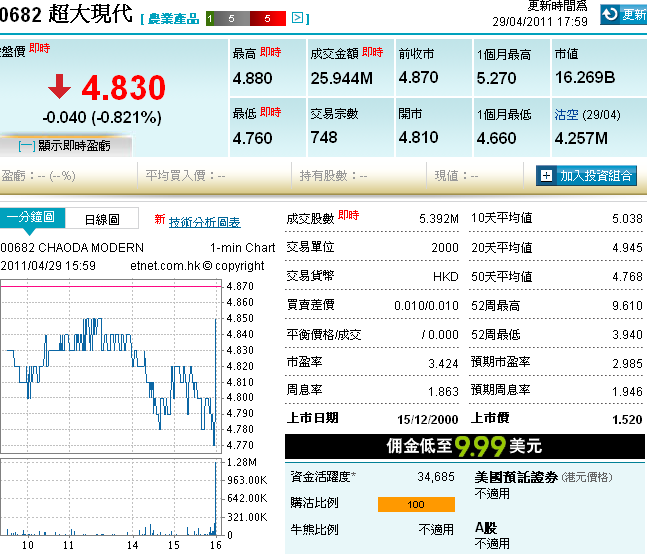The height and width of the screenshot is (554, 647).
Task: Click the 資金活躍度 value 34,685
Action: click(x=436, y=477)
